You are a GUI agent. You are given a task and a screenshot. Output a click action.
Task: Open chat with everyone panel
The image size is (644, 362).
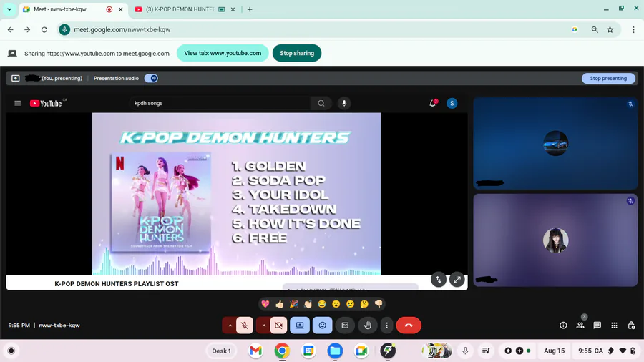(597, 326)
